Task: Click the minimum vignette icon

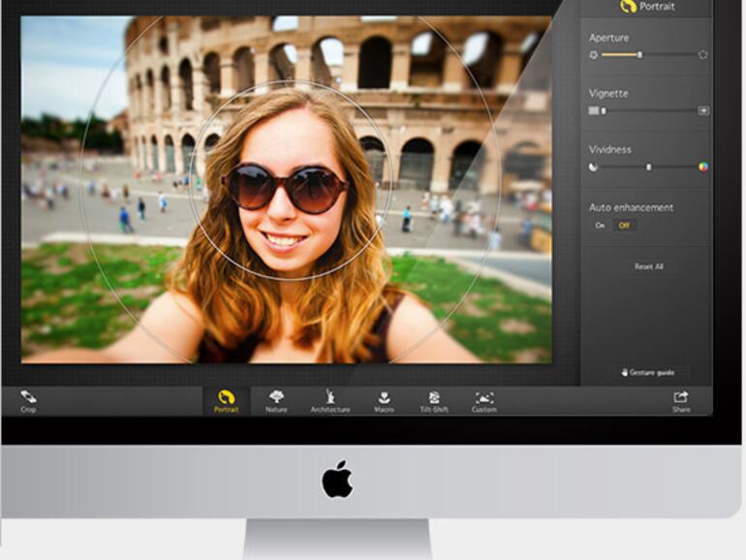Action: [x=594, y=110]
